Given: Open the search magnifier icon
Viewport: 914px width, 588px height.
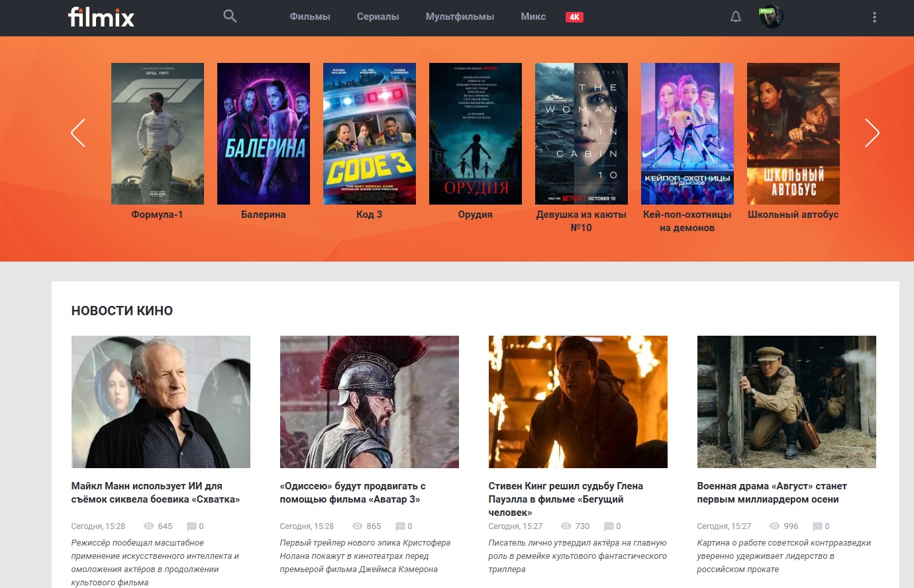Looking at the screenshot, I should pyautogui.click(x=230, y=17).
